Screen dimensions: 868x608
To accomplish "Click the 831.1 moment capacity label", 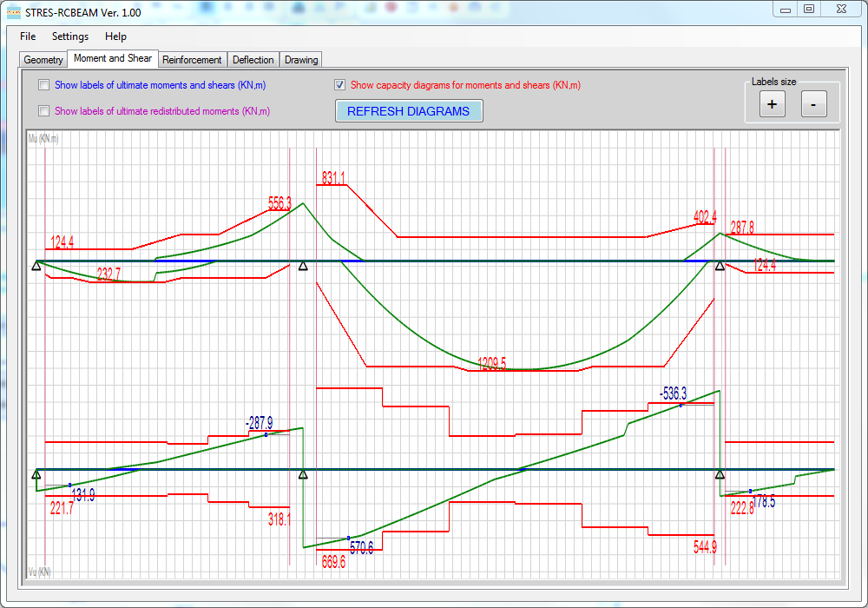I will point(333,178).
